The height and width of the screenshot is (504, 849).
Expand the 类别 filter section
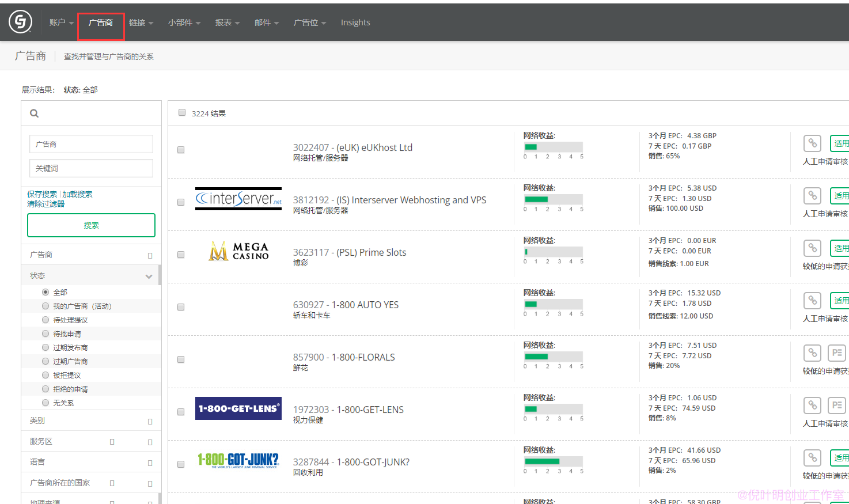coord(91,420)
